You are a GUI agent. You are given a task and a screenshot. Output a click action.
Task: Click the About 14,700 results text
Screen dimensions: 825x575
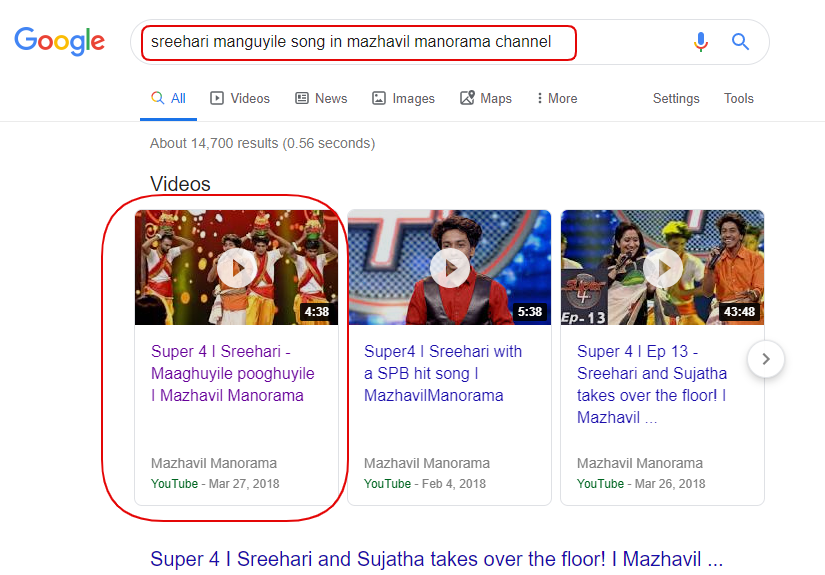(263, 143)
